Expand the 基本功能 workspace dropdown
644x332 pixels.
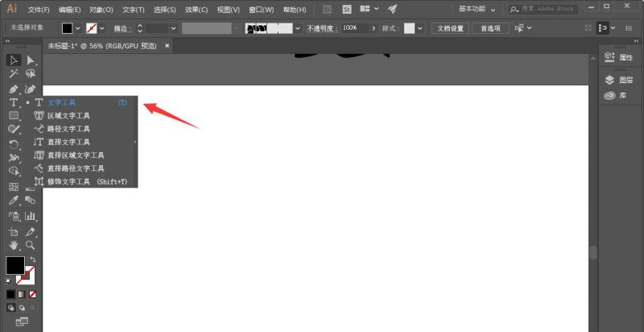click(477, 9)
